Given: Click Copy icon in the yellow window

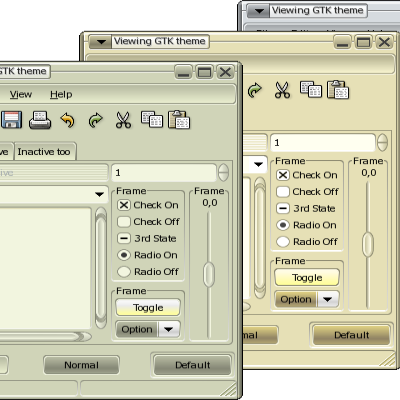Looking at the screenshot, I should [x=311, y=89].
